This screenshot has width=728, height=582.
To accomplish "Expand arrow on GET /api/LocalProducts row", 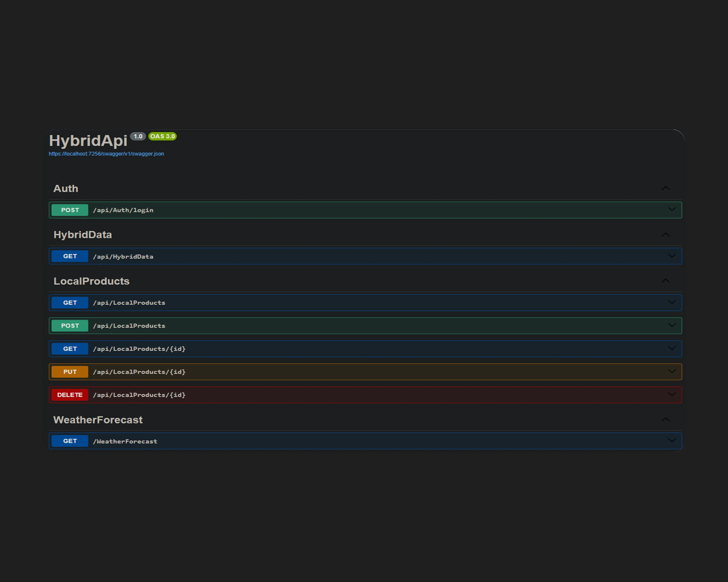I will pos(672,302).
